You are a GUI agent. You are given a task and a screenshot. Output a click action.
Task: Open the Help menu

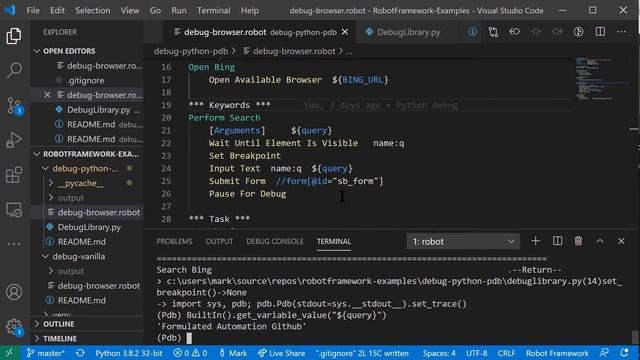pyautogui.click(x=249, y=10)
